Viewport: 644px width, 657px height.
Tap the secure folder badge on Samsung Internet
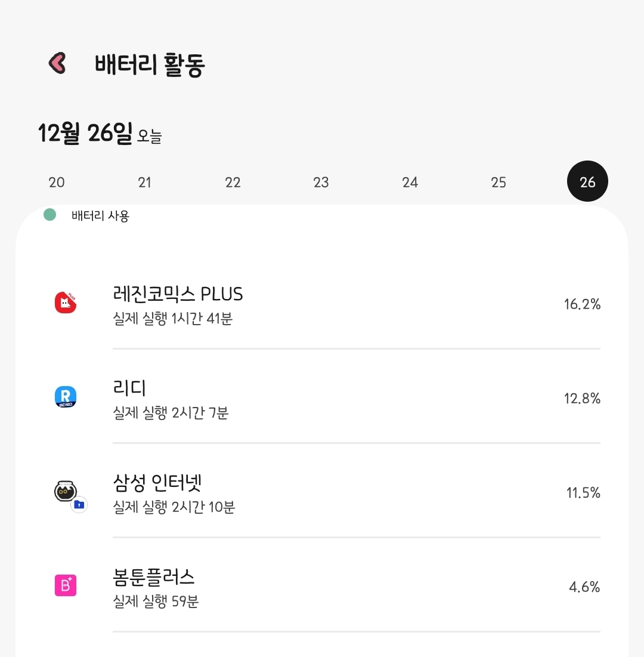click(79, 505)
